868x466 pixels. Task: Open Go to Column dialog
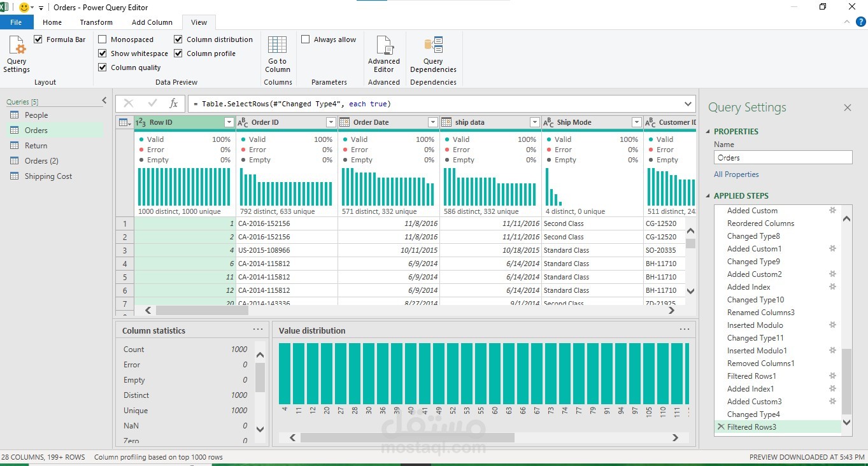coord(277,55)
